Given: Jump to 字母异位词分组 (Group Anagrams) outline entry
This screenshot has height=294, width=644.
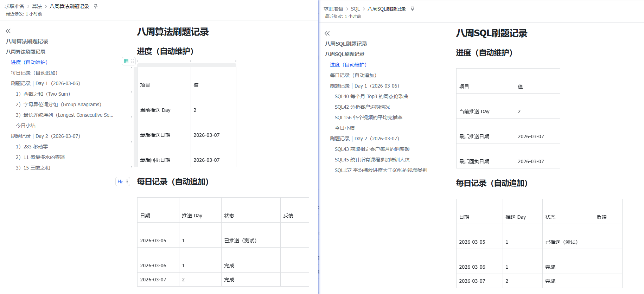Looking at the screenshot, I should click(x=58, y=104).
